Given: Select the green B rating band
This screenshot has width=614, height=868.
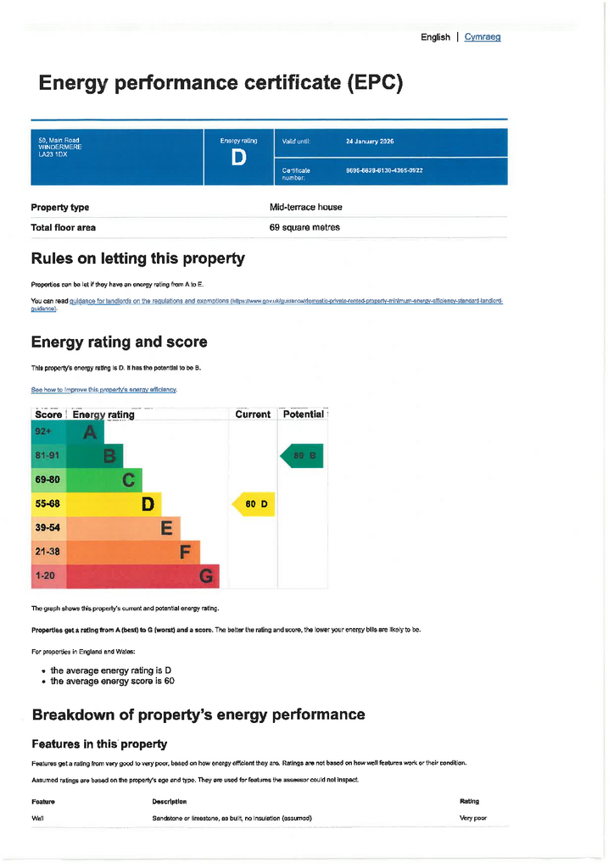Looking at the screenshot, I should [77, 455].
